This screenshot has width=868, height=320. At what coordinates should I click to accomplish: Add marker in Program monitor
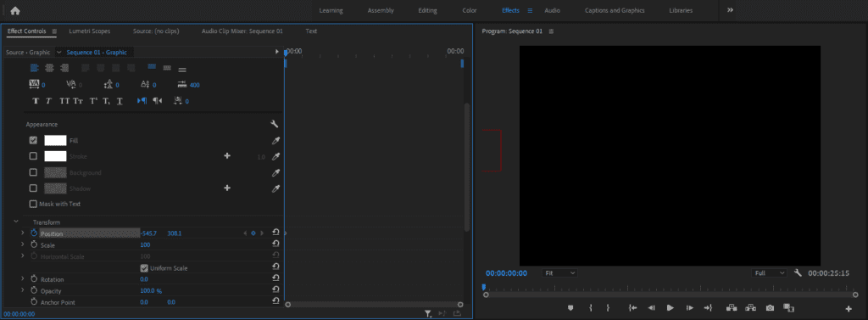pyautogui.click(x=570, y=308)
